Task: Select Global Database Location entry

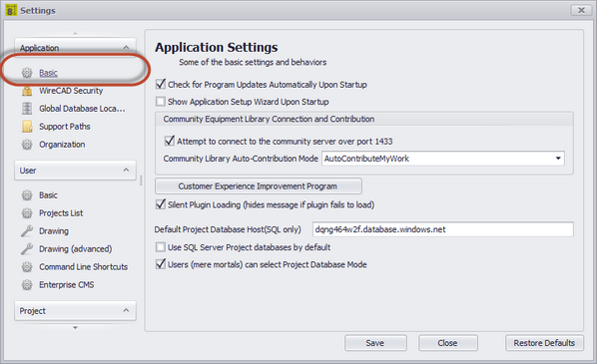Action: pyautogui.click(x=82, y=109)
